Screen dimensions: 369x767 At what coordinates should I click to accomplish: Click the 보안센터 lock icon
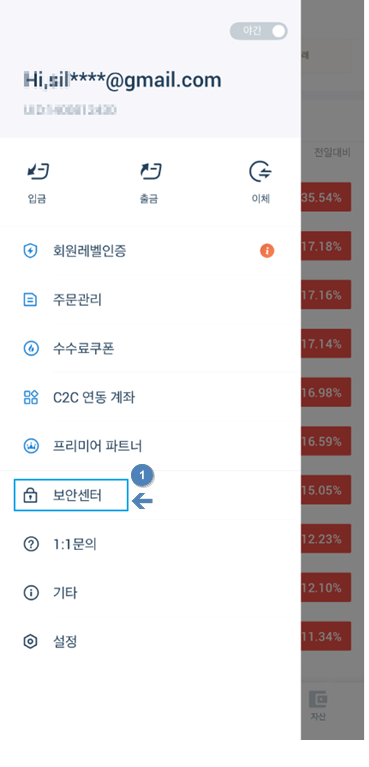pos(31,495)
